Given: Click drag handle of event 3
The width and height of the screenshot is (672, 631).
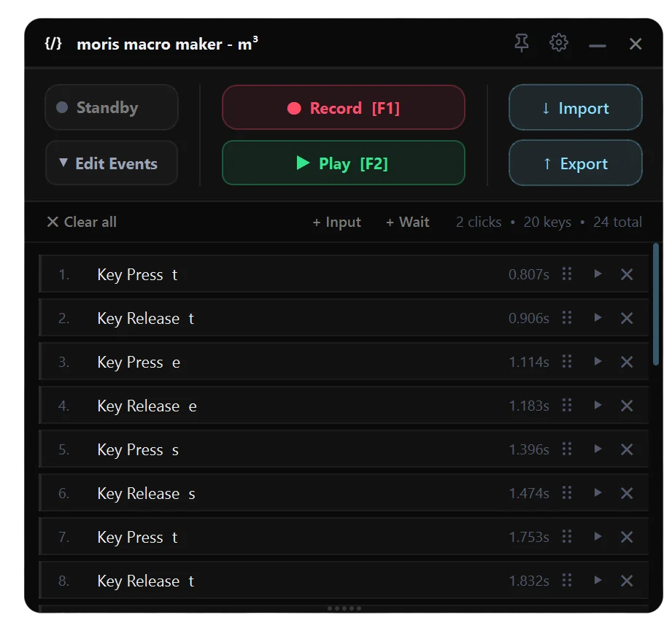Looking at the screenshot, I should [567, 362].
